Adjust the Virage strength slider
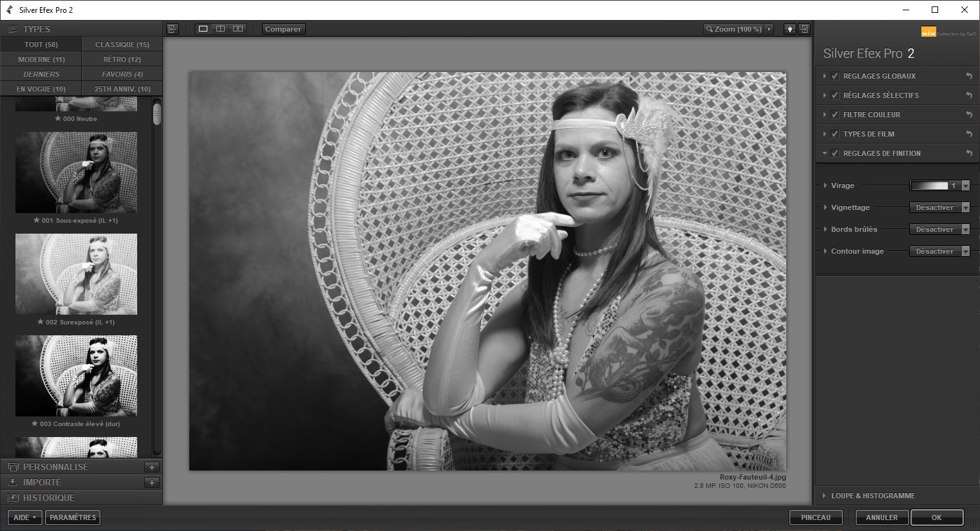980x531 pixels. coord(930,185)
